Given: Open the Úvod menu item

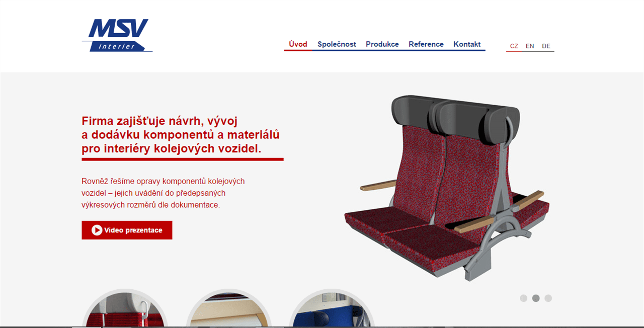Looking at the screenshot, I should 298,44.
